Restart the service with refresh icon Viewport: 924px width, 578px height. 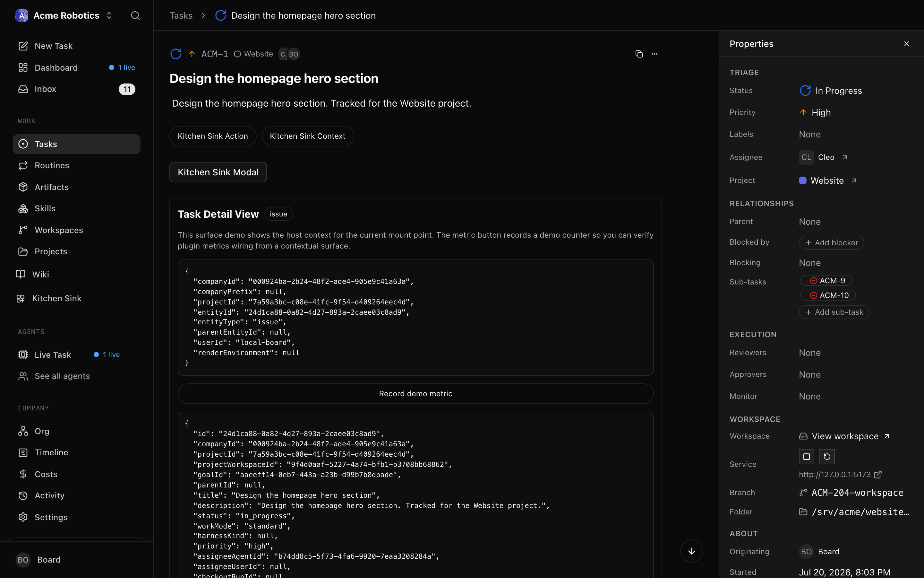point(827,456)
